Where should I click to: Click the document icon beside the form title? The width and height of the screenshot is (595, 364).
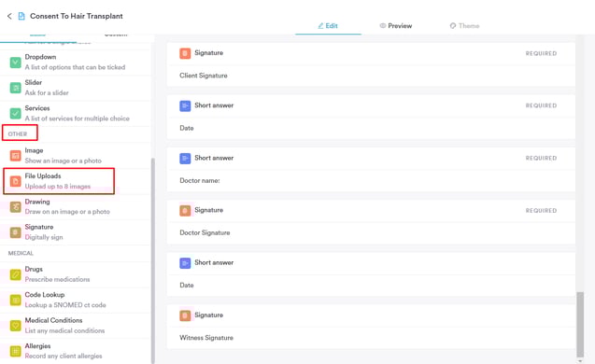coord(21,16)
